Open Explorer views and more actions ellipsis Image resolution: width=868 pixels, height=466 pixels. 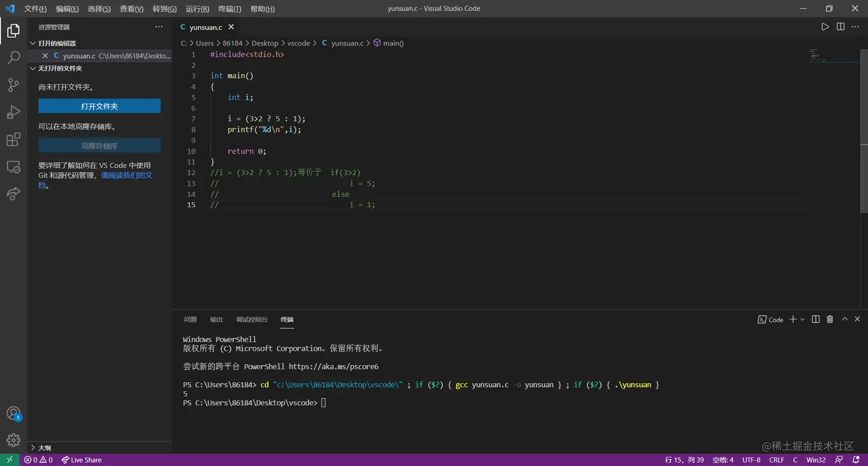click(159, 26)
